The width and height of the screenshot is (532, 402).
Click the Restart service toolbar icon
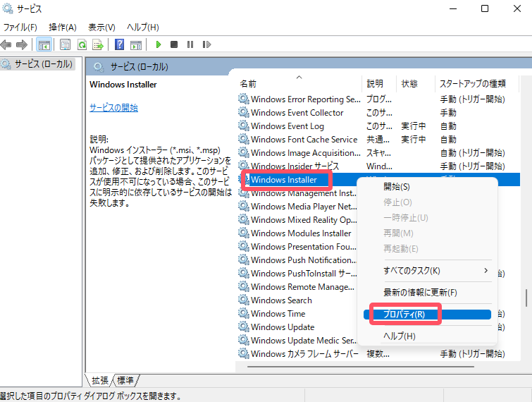click(206, 44)
